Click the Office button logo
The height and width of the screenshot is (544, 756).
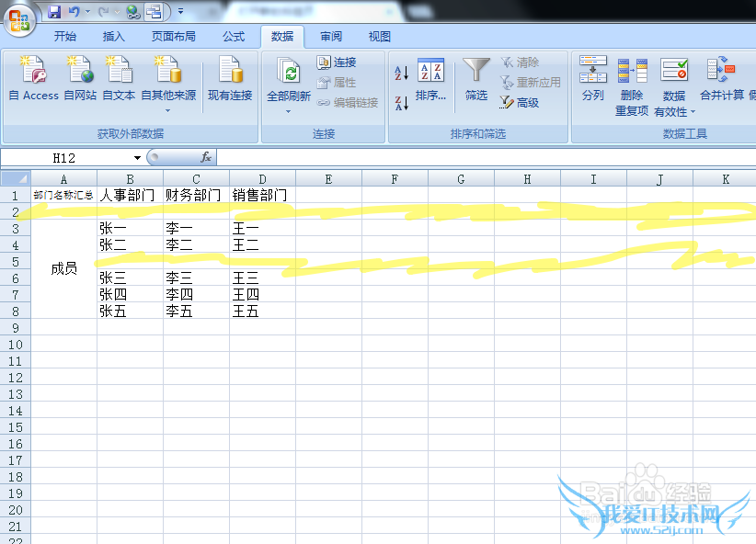[19, 20]
